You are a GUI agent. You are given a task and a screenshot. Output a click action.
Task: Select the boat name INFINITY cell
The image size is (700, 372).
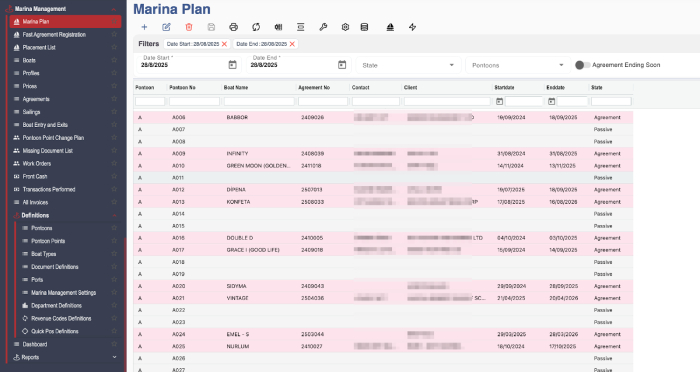pos(237,154)
